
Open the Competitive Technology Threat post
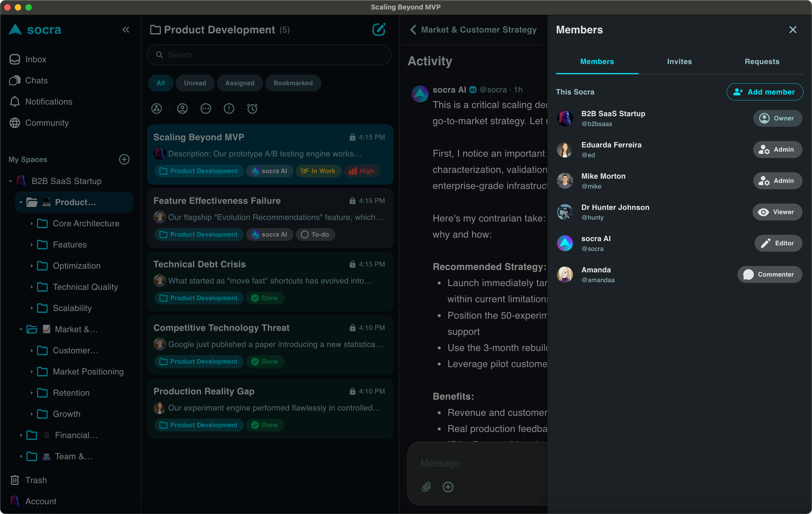tap(270, 345)
